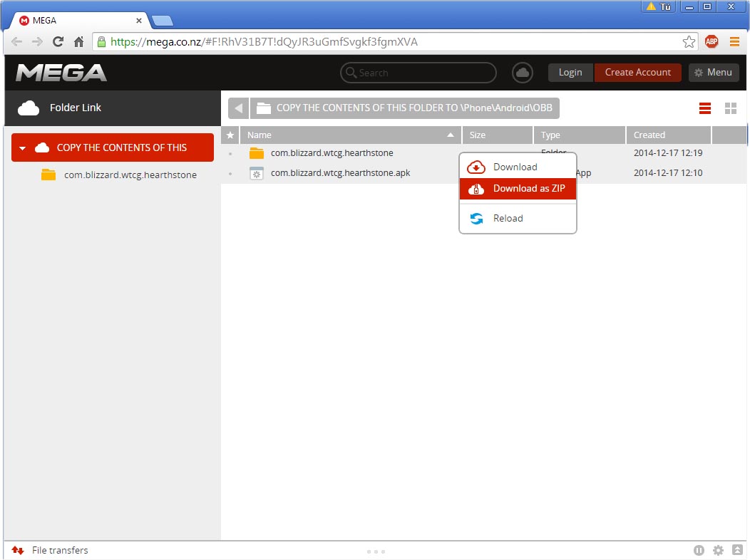The width and height of the screenshot is (750, 560).
Task: Switch to list view
Action: coord(704,108)
